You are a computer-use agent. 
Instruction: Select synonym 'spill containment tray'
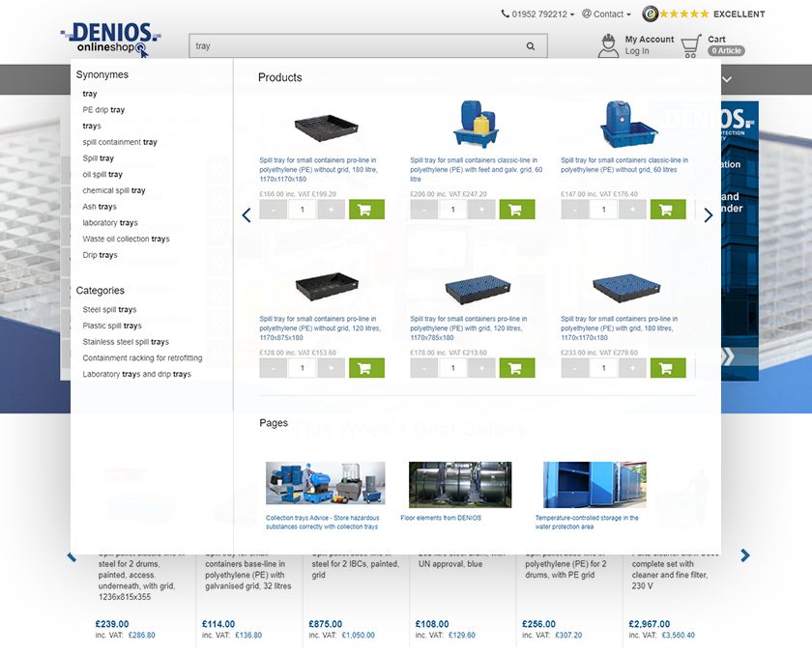120,142
